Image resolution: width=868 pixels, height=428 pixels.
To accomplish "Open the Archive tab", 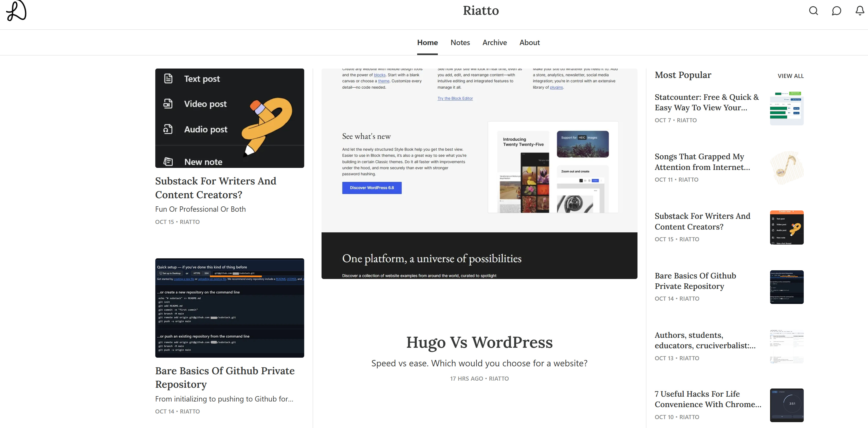I will (494, 43).
